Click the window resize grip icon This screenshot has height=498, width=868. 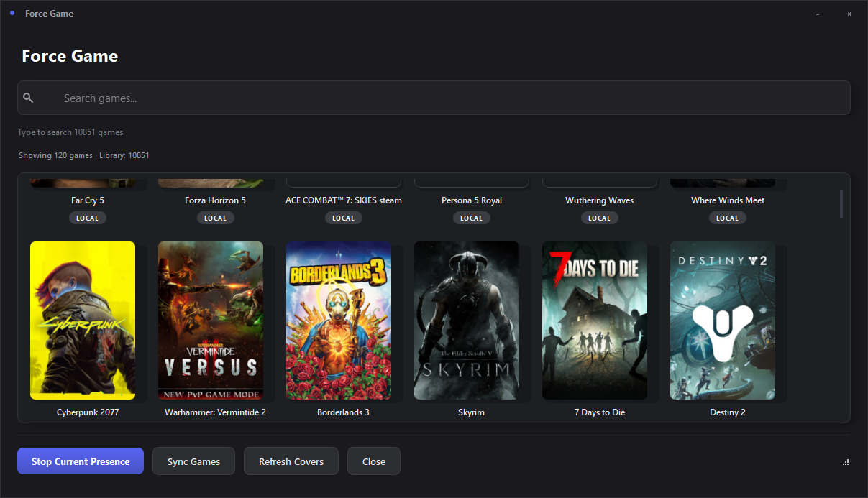pos(846,462)
